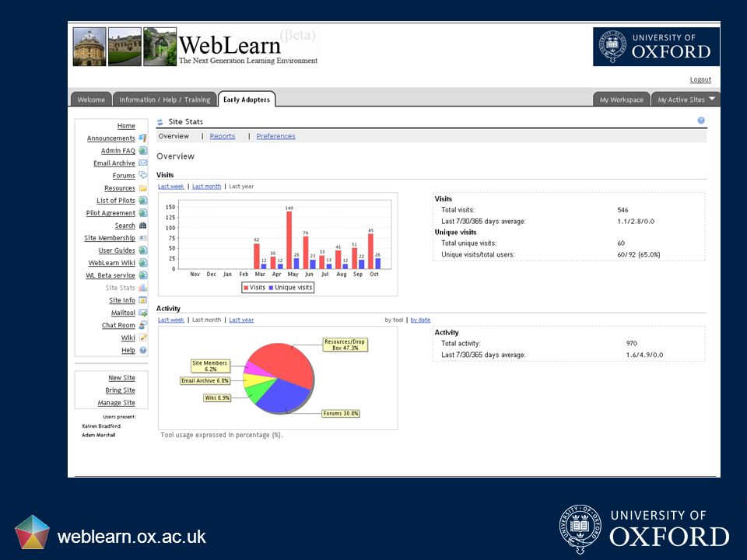
Task: Click the 'Email Archive 6.8%' pie label
Action: click(x=205, y=380)
